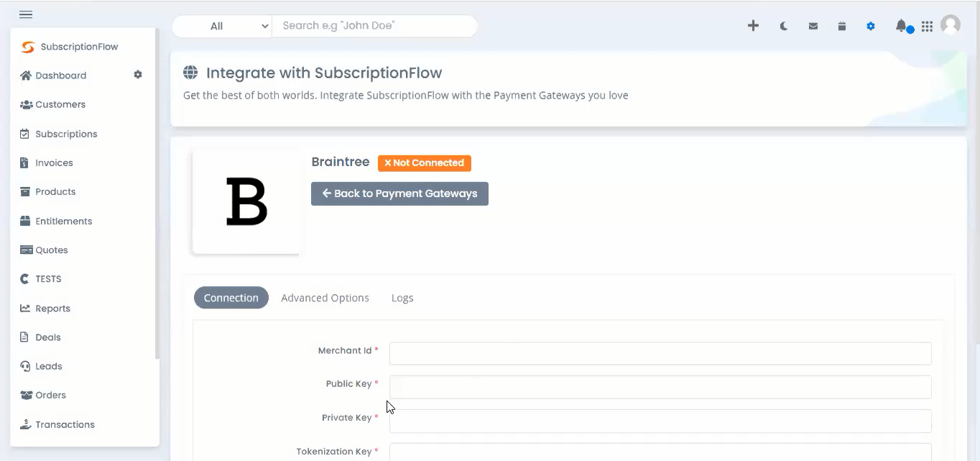Click the sidebar vertical scrollbar
Screen dimensions: 980x461
pos(157,194)
